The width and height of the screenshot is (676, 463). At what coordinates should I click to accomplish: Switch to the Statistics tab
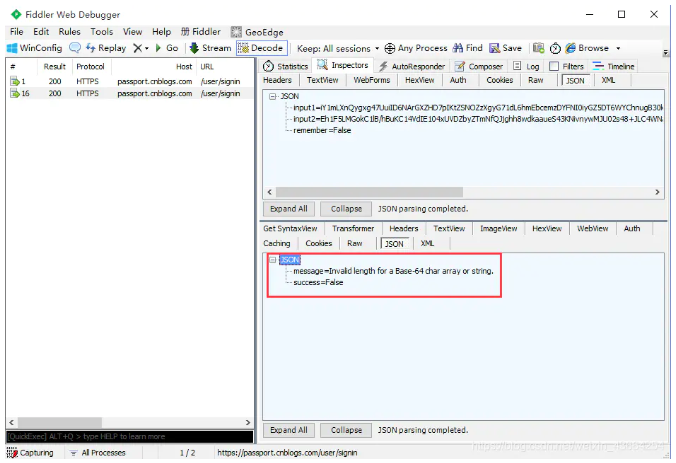[x=286, y=66]
